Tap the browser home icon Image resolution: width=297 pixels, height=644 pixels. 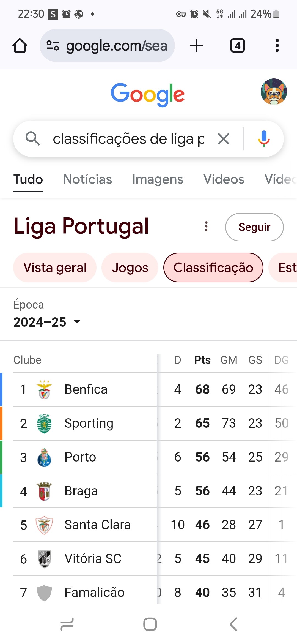20,45
